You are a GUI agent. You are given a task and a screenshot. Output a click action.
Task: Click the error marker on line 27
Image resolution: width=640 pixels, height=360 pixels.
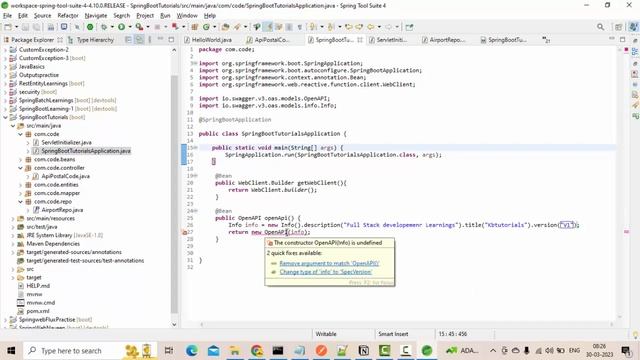click(x=184, y=232)
